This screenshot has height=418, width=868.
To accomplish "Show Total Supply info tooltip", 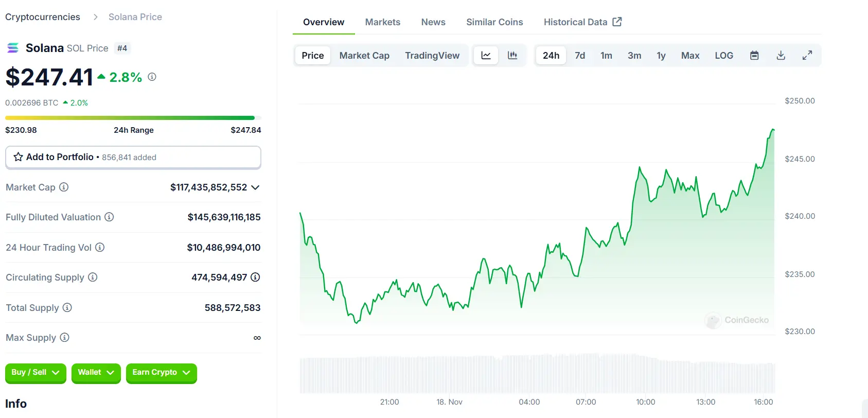I will 67,307.
